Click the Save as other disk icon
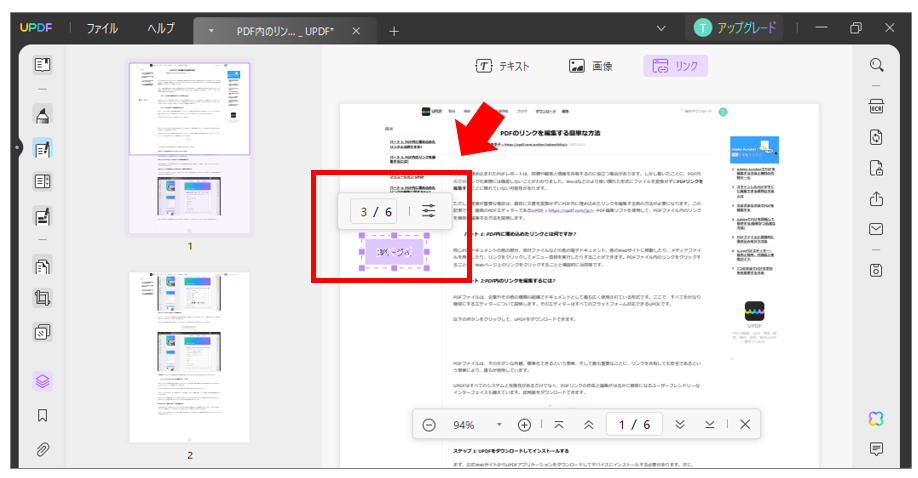Screen dimensions: 918x478 point(876,270)
